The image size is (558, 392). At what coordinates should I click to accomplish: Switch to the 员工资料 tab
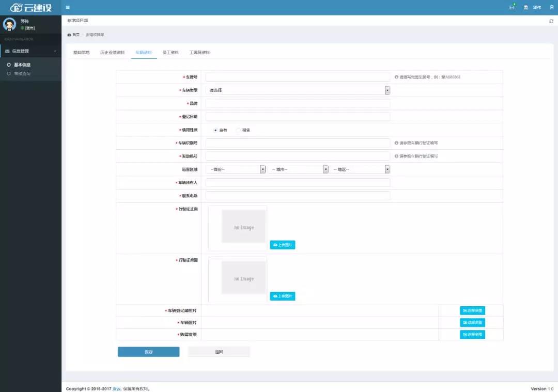(x=171, y=53)
